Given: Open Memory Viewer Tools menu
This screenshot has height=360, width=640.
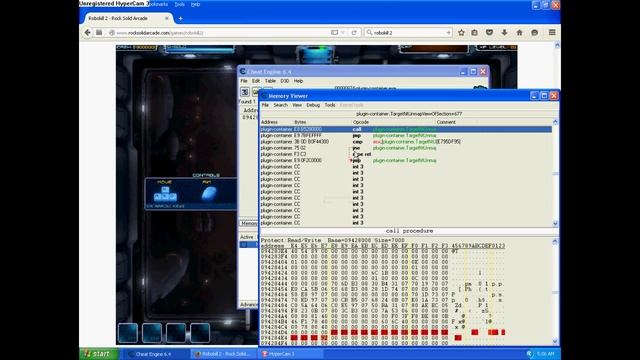Looking at the screenshot, I should (330, 105).
